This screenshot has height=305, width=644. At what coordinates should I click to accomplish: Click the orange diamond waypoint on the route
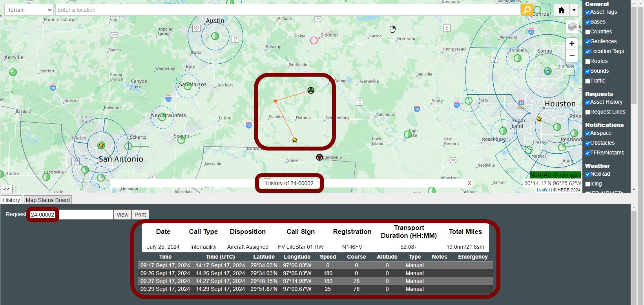tap(275, 101)
